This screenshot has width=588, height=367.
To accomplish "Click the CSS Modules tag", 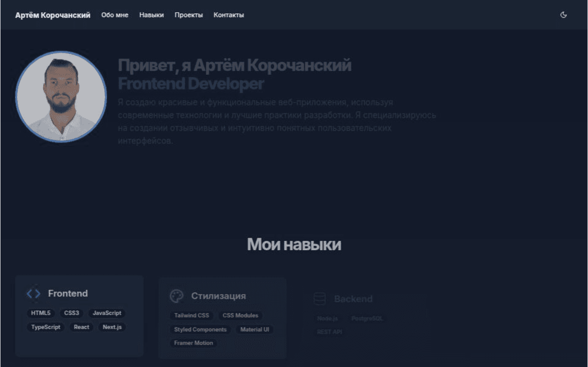I will (240, 316).
